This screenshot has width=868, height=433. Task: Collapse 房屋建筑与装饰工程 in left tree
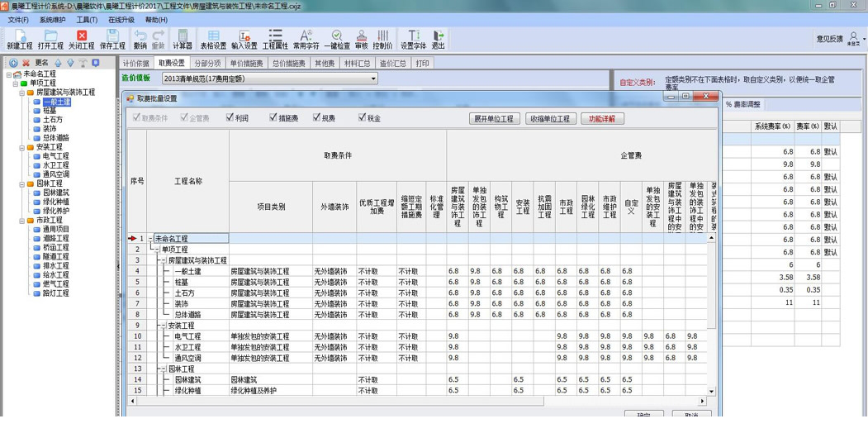tap(22, 93)
